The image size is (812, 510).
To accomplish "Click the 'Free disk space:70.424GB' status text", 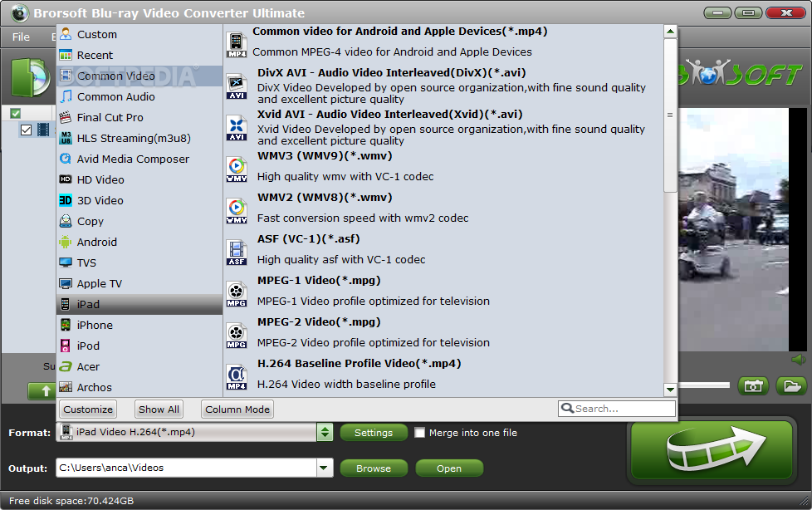I will tap(71, 501).
